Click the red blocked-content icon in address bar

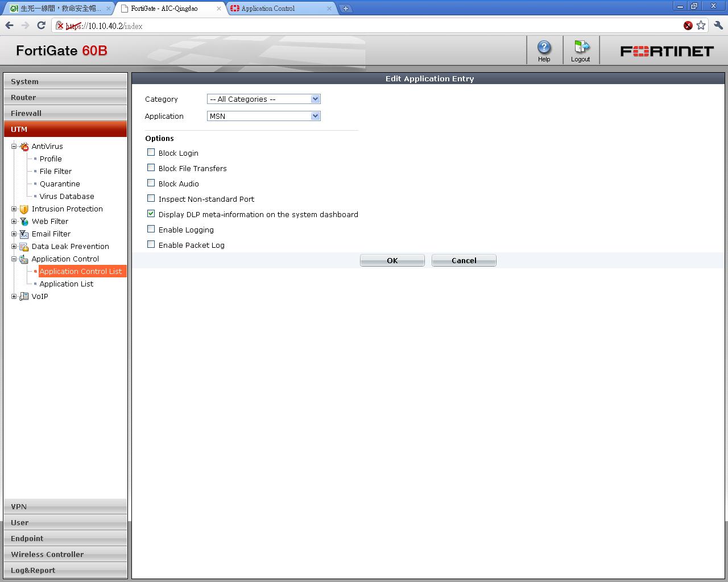[688, 26]
